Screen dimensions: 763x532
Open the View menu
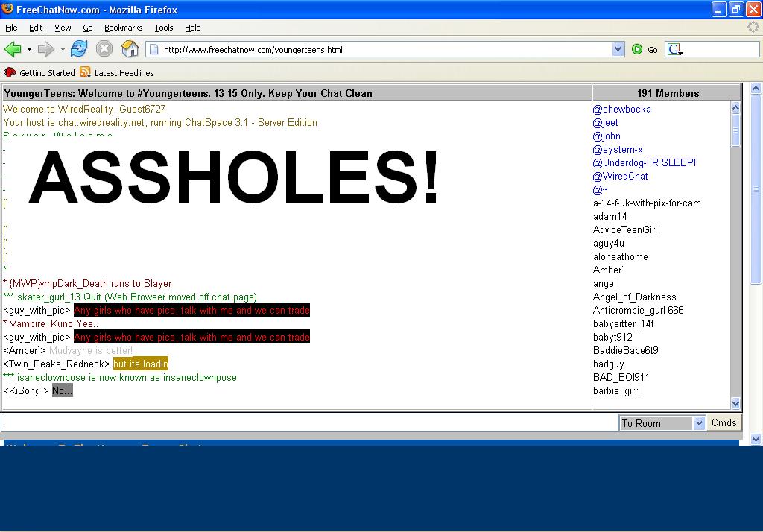tap(63, 28)
